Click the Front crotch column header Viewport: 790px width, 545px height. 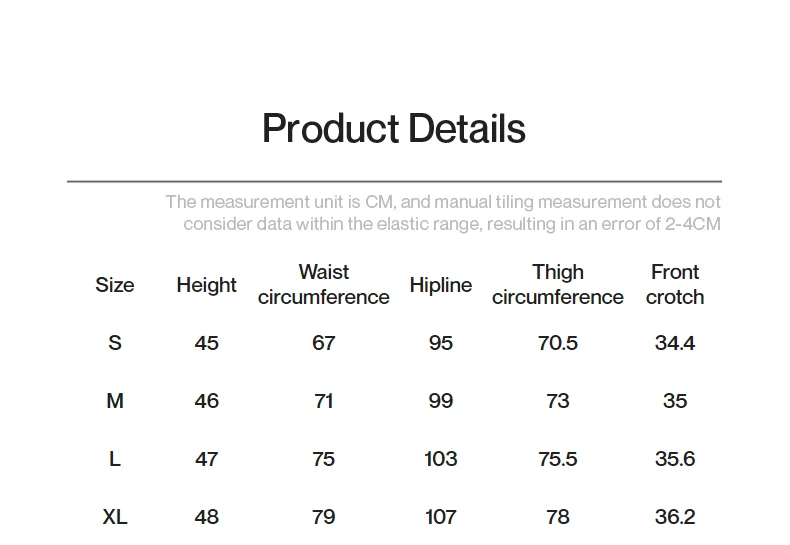point(675,285)
